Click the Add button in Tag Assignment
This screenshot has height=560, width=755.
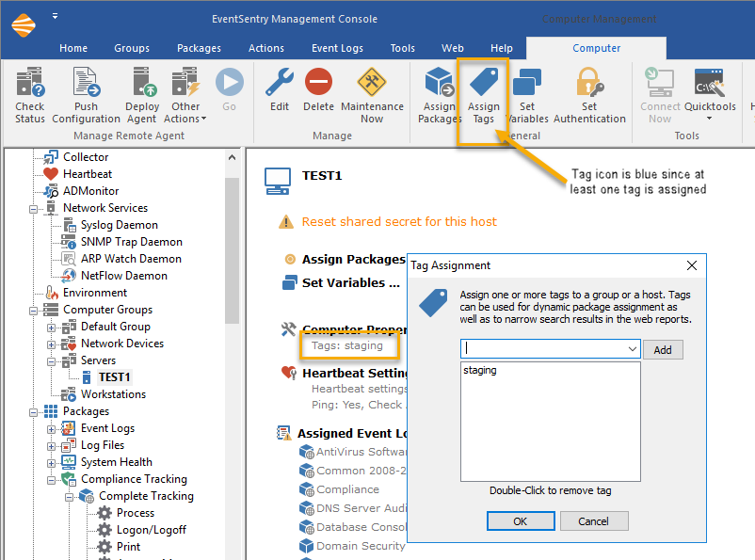click(x=663, y=350)
